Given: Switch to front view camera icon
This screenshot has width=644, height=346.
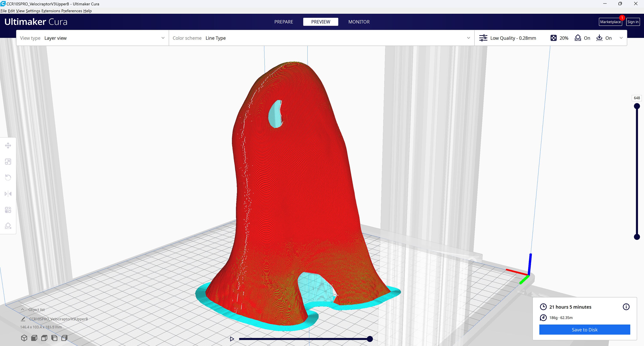Looking at the screenshot, I should tap(34, 338).
